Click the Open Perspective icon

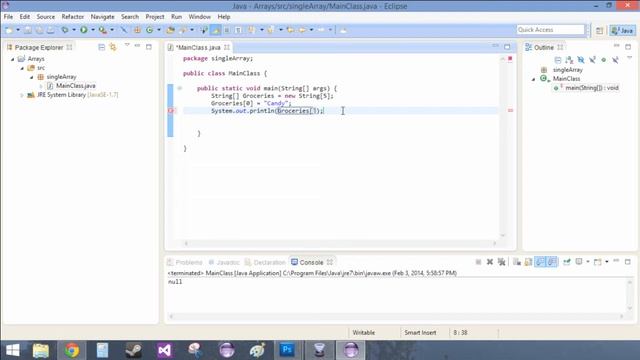coord(599,30)
